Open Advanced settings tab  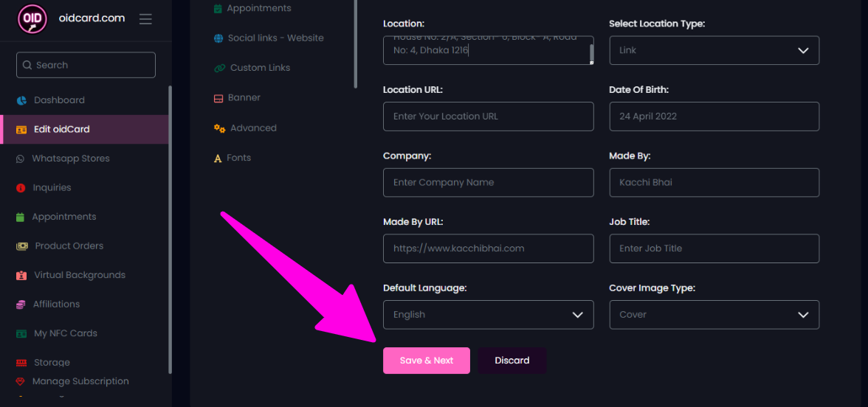tap(252, 128)
